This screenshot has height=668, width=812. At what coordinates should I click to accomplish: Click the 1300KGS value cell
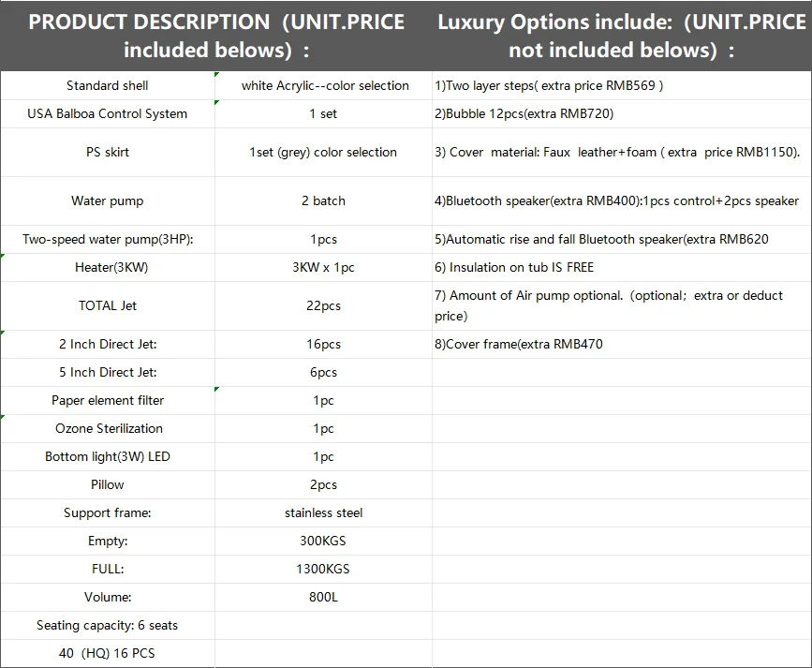(324, 569)
